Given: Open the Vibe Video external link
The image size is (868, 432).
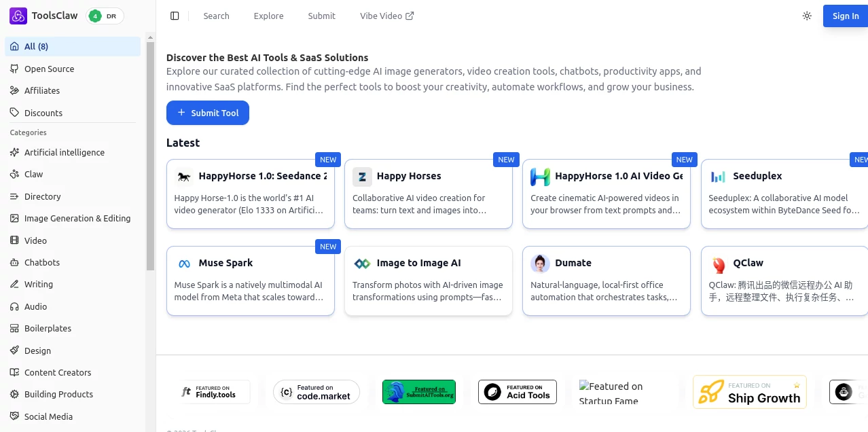Looking at the screenshot, I should click(x=386, y=16).
